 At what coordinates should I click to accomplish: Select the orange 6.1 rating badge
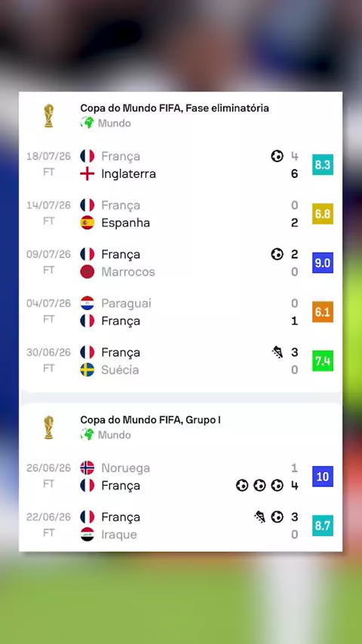point(323,311)
